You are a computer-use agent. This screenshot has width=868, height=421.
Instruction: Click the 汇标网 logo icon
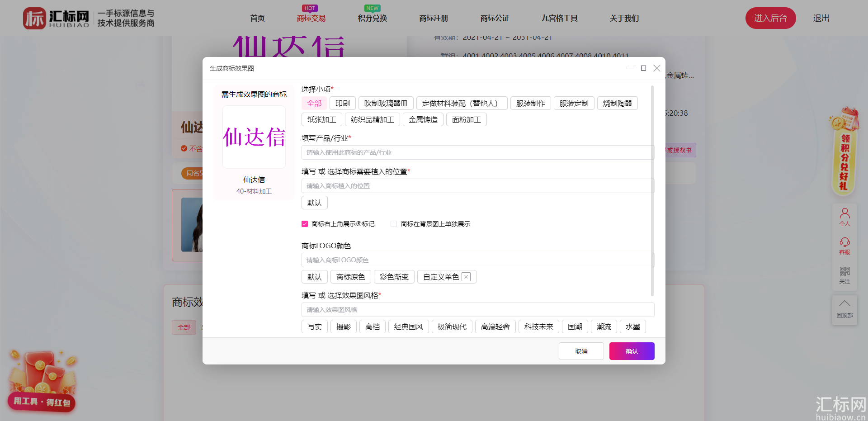35,18
